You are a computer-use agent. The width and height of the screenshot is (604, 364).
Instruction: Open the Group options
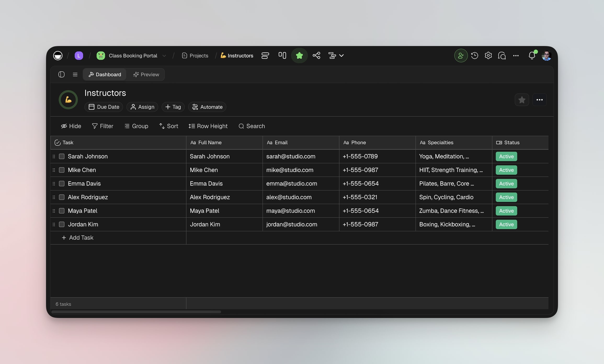point(136,126)
